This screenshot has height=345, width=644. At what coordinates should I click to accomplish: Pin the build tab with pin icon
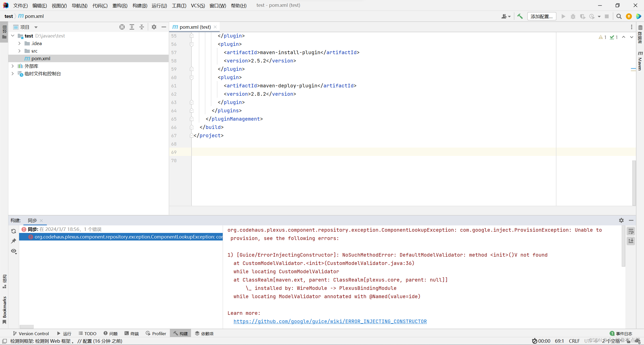[14, 241]
